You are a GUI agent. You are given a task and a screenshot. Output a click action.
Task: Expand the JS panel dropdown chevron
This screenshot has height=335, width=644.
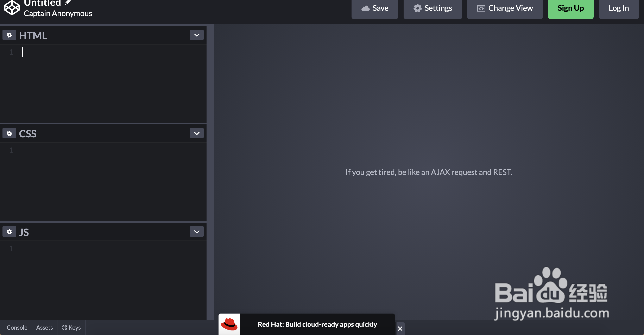click(197, 232)
